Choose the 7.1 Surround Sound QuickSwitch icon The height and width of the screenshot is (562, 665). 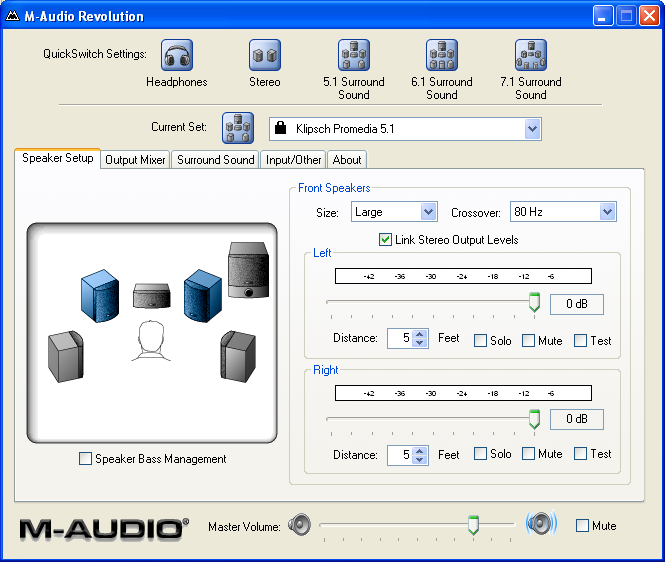531,55
